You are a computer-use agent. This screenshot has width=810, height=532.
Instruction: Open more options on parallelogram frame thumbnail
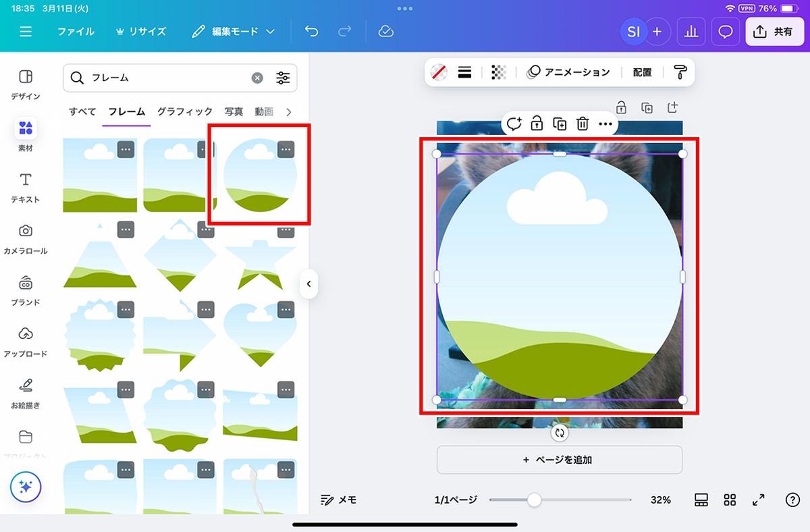pyautogui.click(x=126, y=390)
